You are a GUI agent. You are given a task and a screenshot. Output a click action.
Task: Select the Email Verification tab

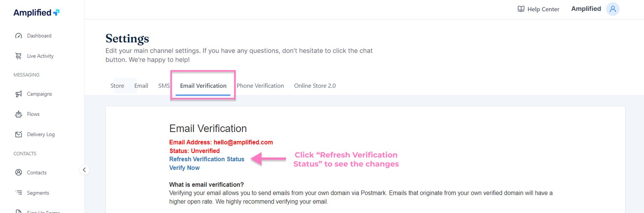point(203,86)
